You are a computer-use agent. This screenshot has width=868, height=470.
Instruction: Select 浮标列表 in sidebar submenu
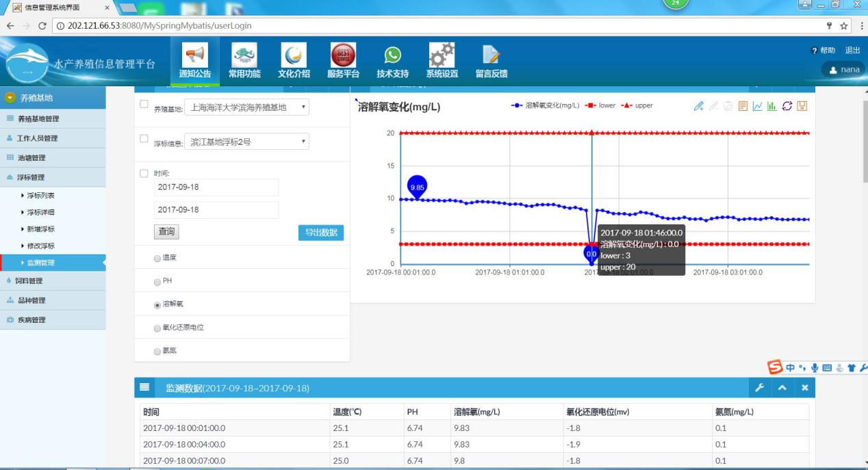pos(40,196)
